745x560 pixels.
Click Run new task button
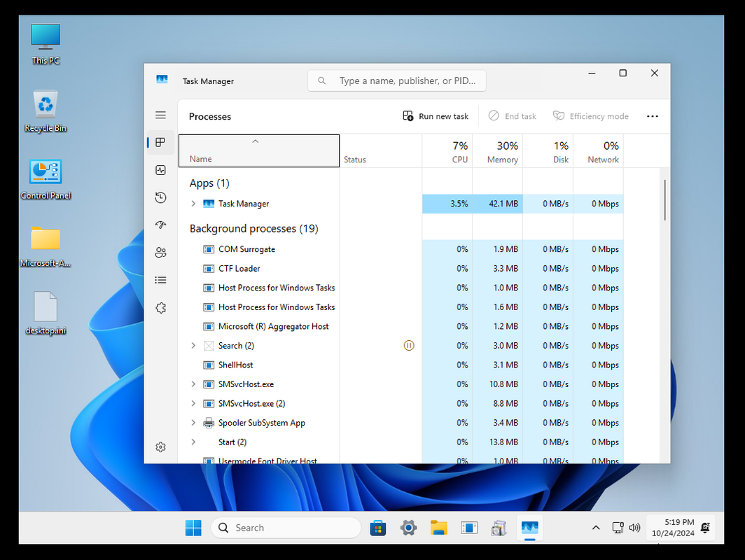tap(436, 116)
